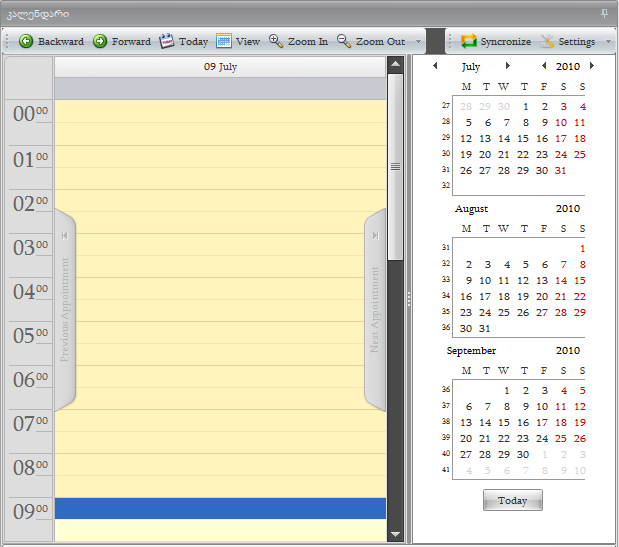This screenshot has height=547, width=619.
Task: Click the July month title
Action: pos(471,67)
